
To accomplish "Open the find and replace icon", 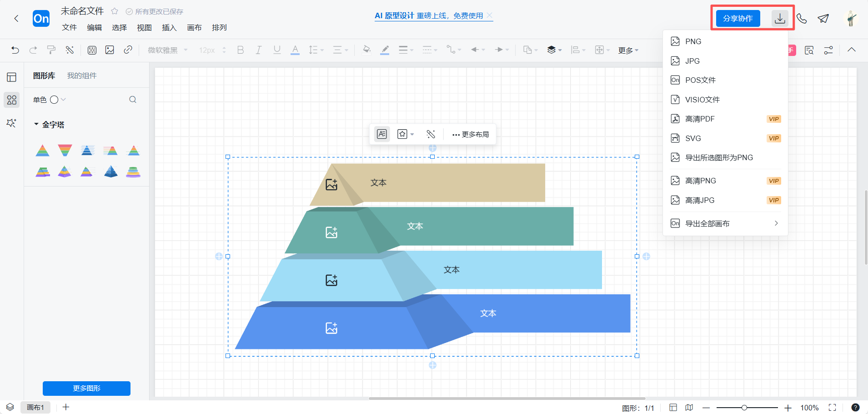I will pyautogui.click(x=809, y=50).
